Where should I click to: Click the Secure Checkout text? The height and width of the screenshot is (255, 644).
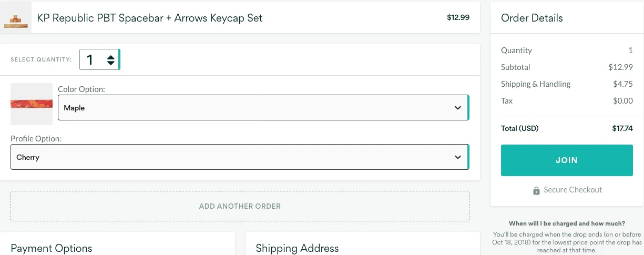point(573,190)
